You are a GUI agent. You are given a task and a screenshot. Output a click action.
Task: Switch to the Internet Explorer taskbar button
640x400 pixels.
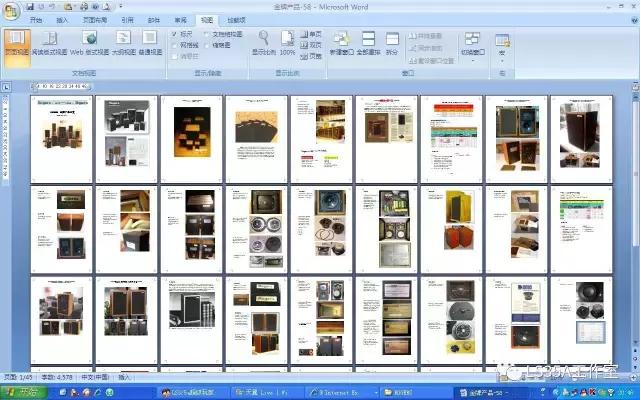coord(341,393)
